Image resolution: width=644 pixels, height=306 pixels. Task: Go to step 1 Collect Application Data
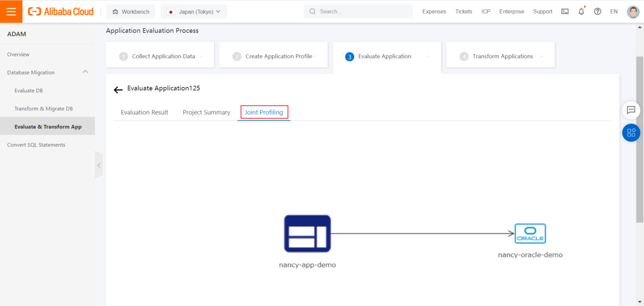tap(160, 56)
